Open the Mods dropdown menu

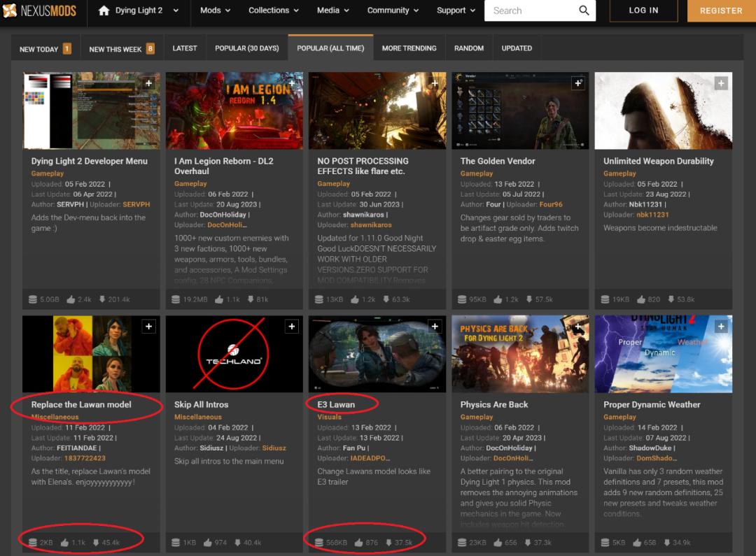click(215, 10)
